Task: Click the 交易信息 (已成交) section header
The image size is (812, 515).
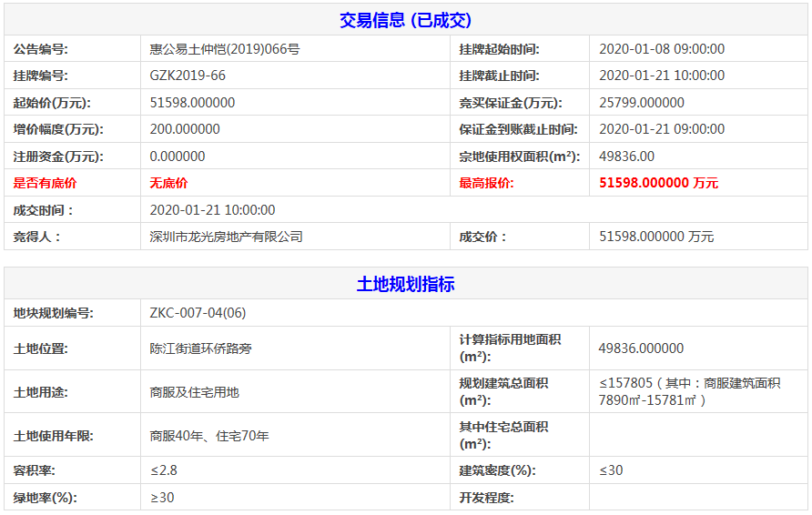Action: (405, 20)
